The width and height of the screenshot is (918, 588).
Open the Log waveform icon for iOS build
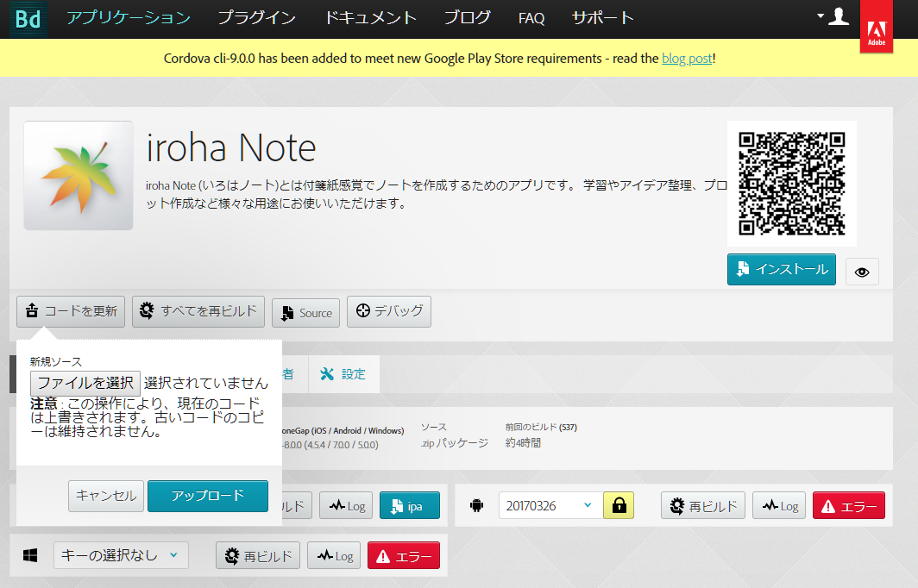[x=346, y=506]
